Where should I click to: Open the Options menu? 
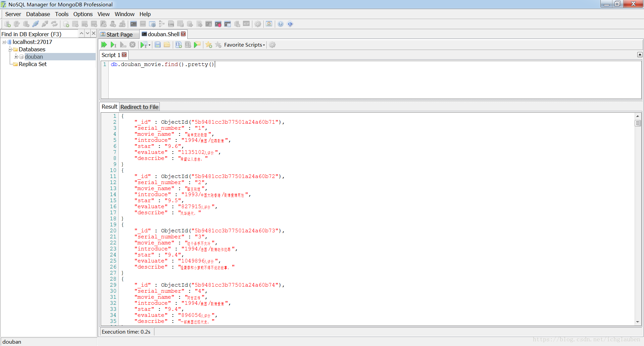pyautogui.click(x=83, y=14)
